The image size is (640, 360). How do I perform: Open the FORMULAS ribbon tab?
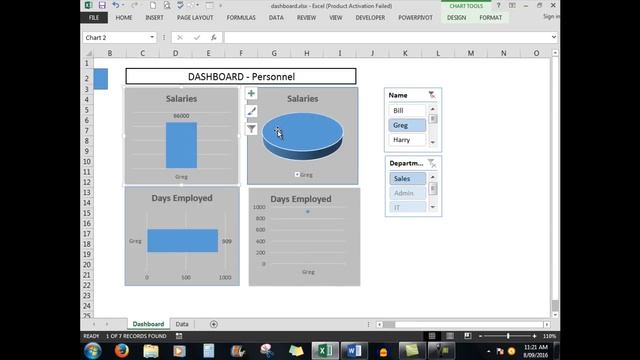pos(241,18)
